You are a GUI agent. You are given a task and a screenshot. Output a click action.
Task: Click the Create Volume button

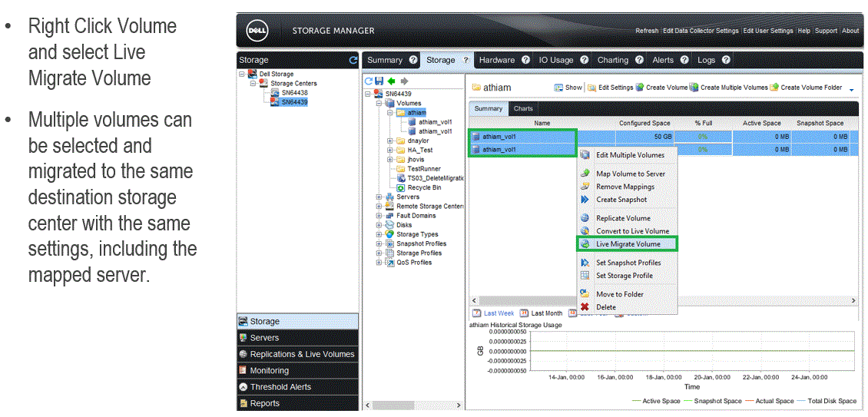pos(662,88)
